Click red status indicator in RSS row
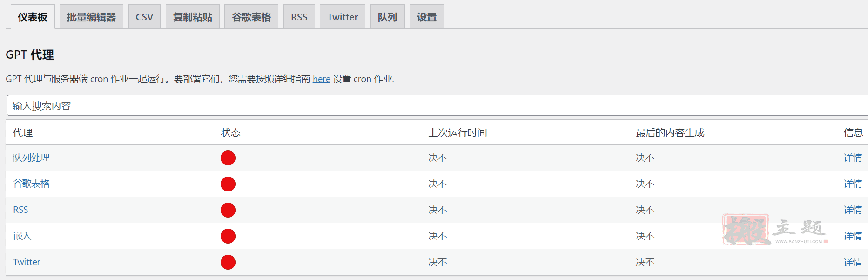 pyautogui.click(x=228, y=210)
